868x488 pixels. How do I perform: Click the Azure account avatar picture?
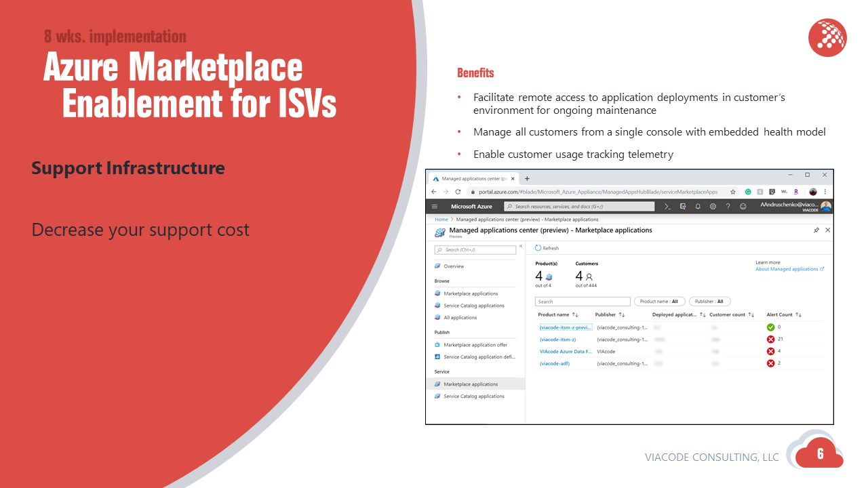[x=825, y=206]
